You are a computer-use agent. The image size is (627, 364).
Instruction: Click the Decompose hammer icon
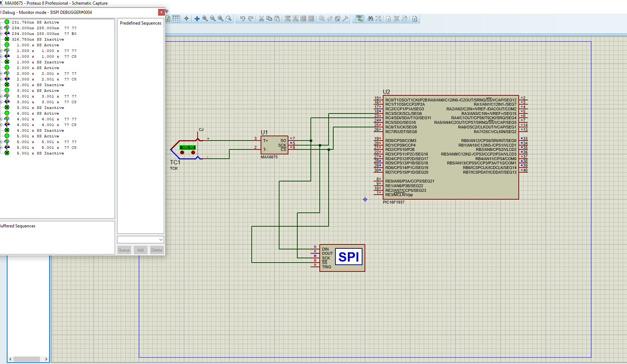coord(345,19)
